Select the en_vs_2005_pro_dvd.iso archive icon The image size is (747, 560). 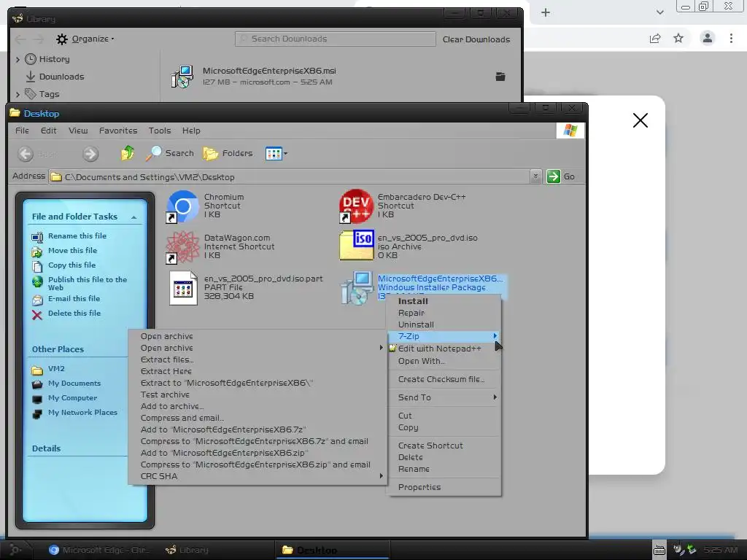tap(356, 246)
